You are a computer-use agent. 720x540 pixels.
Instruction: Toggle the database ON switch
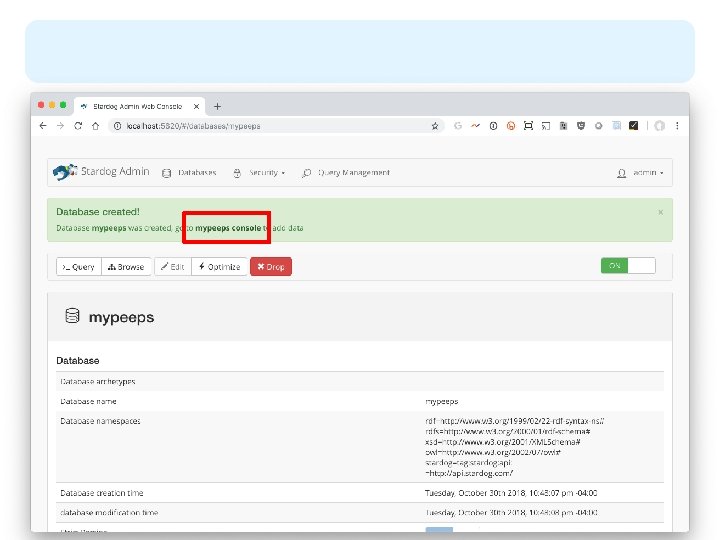(628, 266)
